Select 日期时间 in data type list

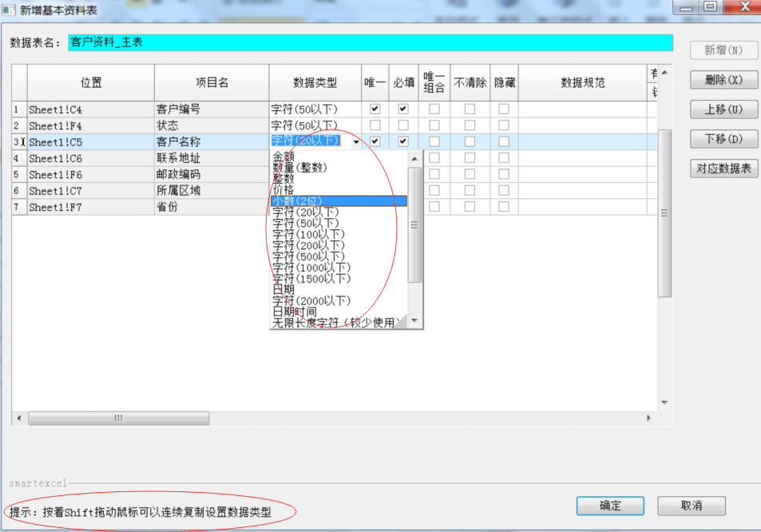339,312
